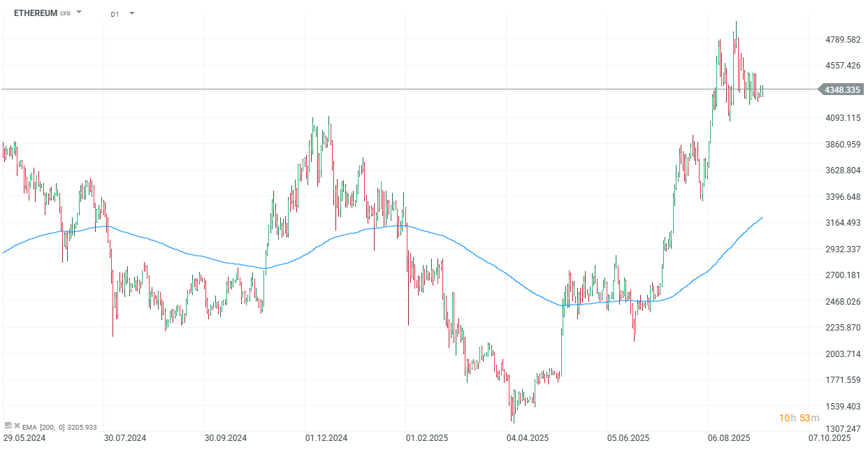Click the current price tag 4348.335

point(840,89)
